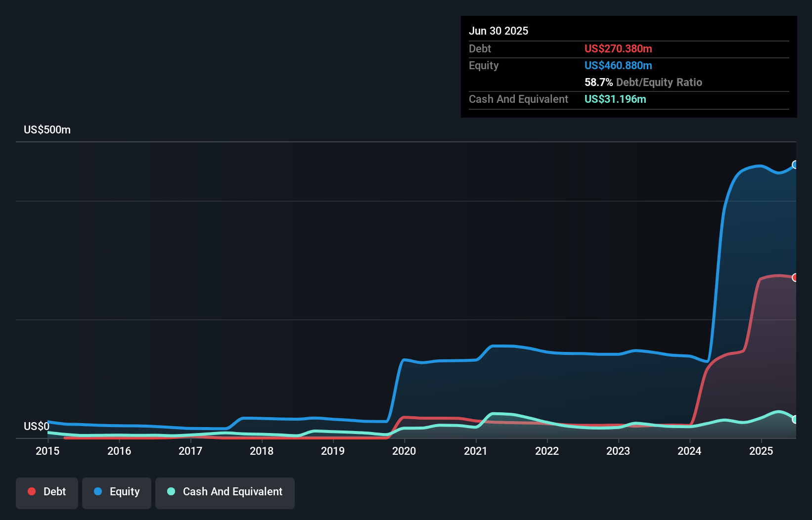Expand the Debt row in the tooltip
The image size is (812, 520).
(x=480, y=48)
